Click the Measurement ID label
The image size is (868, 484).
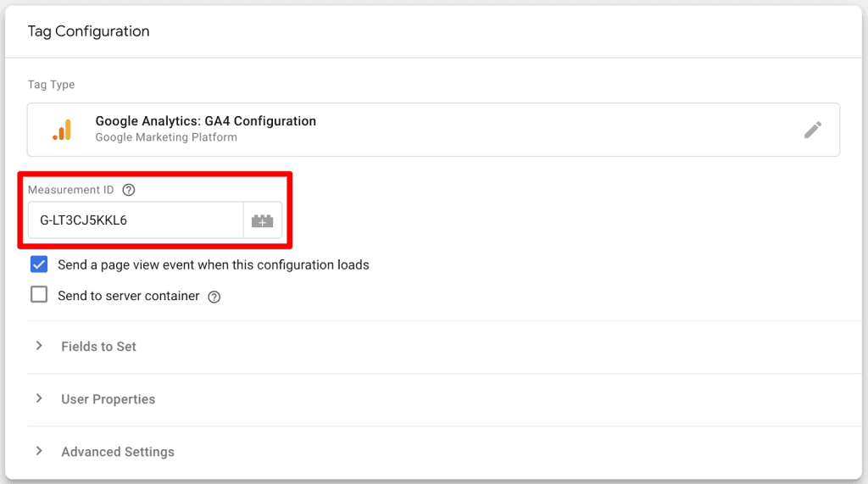click(x=71, y=190)
